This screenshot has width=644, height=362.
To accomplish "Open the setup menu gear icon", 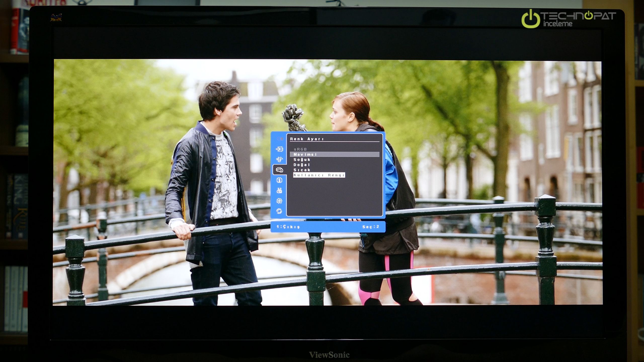I will pyautogui.click(x=279, y=201).
